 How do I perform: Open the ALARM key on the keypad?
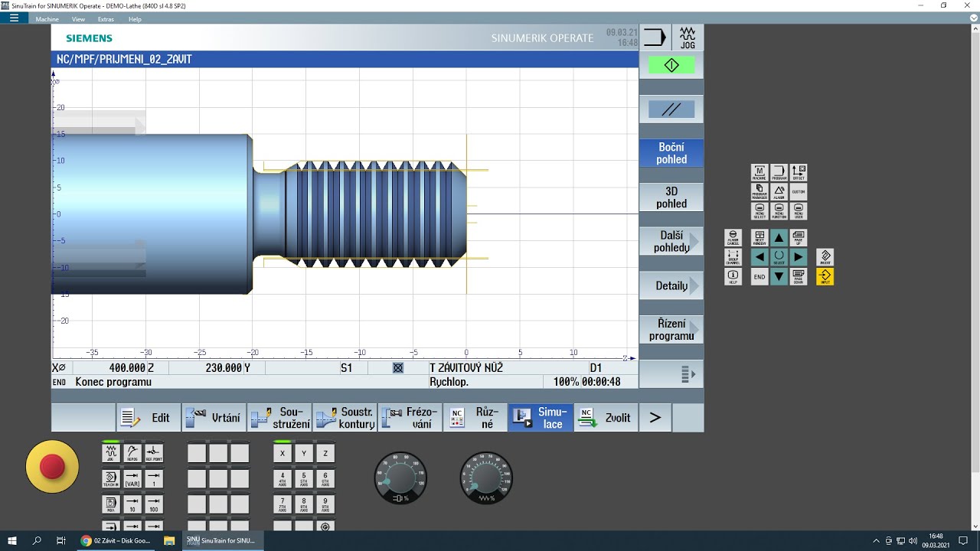coord(779,191)
